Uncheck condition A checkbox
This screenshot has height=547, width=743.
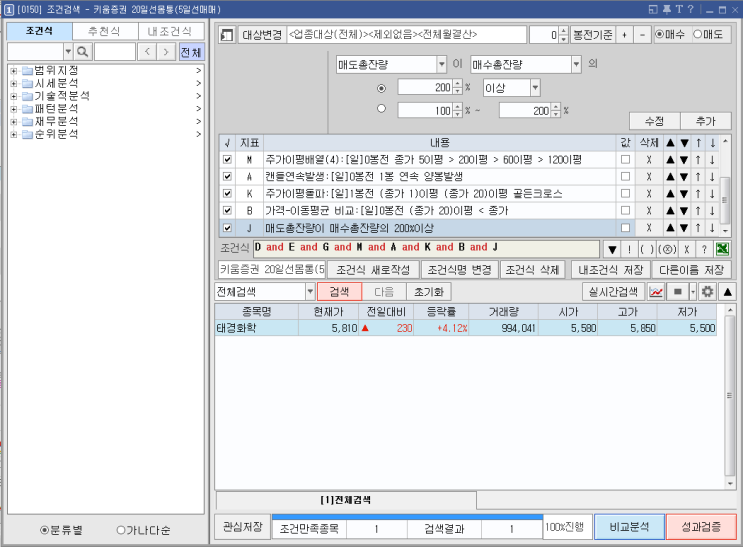point(227,176)
